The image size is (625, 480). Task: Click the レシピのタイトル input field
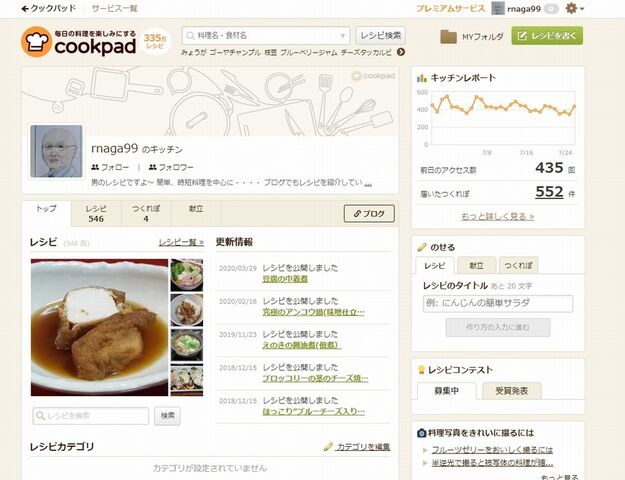[x=498, y=303]
